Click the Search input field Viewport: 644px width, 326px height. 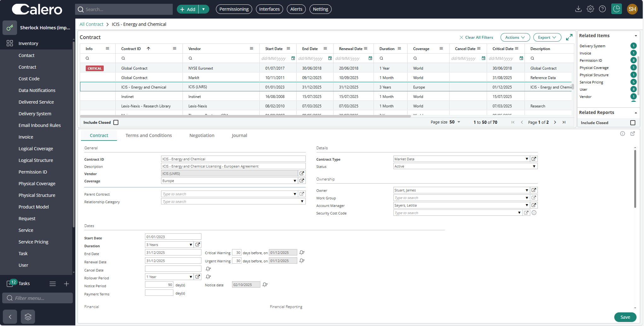click(124, 9)
